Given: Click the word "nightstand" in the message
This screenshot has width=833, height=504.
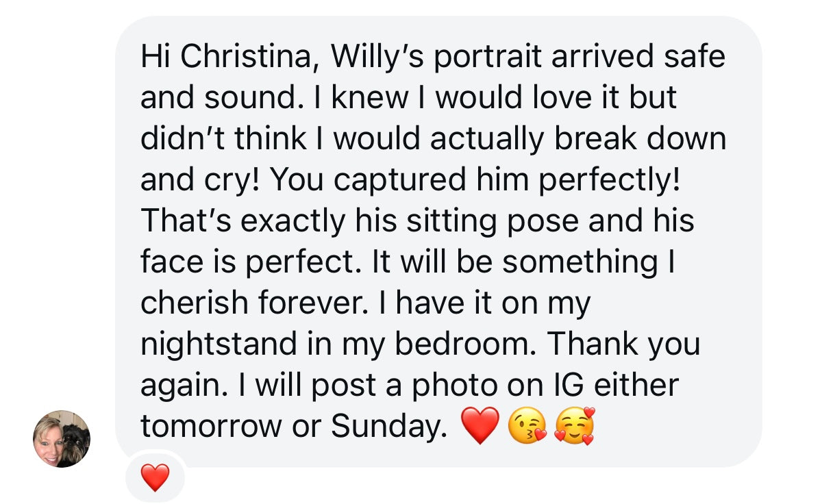Looking at the screenshot, I should point(219,344).
